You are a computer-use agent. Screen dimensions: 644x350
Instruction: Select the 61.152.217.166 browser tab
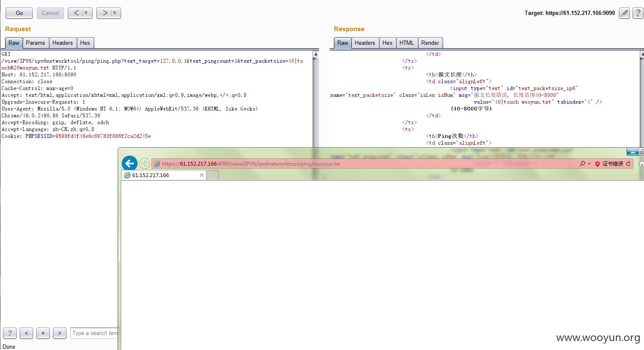click(x=164, y=175)
